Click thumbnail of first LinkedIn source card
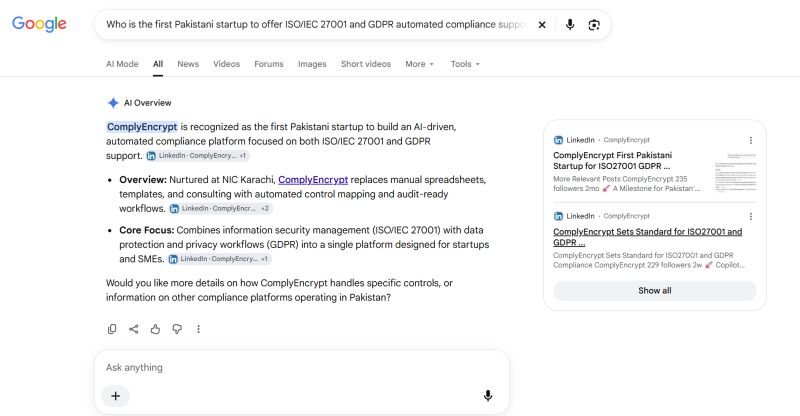Image resolution: width=800 pixels, height=416 pixels. (735, 172)
